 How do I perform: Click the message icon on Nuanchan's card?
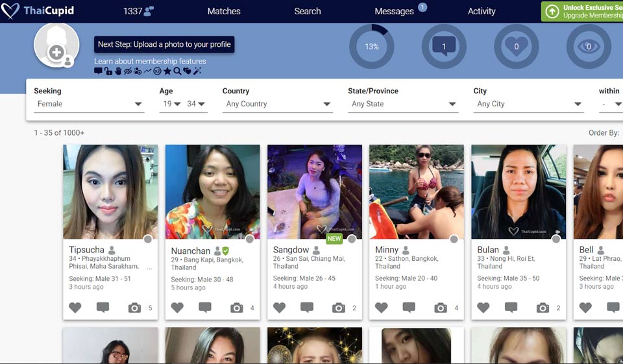pyautogui.click(x=204, y=308)
